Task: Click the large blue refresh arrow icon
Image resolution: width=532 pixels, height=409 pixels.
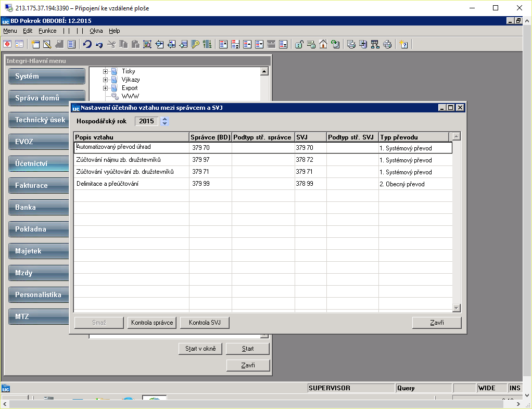Action: 87,44
